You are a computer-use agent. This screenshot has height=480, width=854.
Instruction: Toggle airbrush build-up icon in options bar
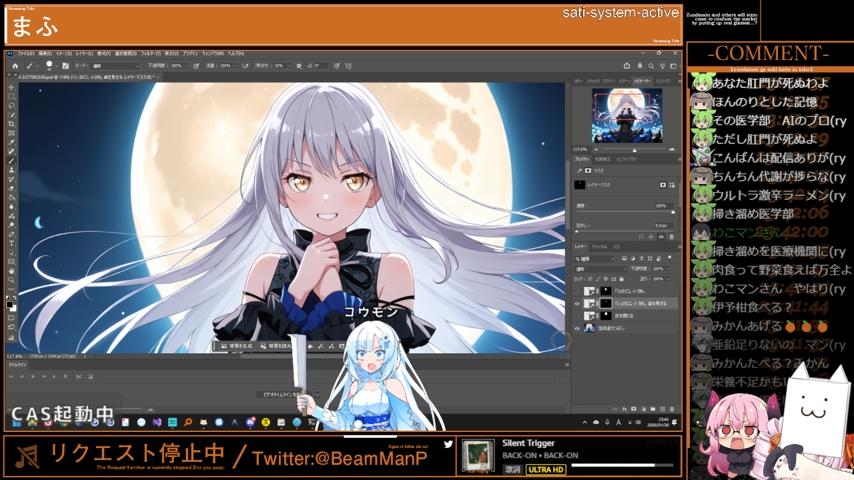tap(246, 66)
